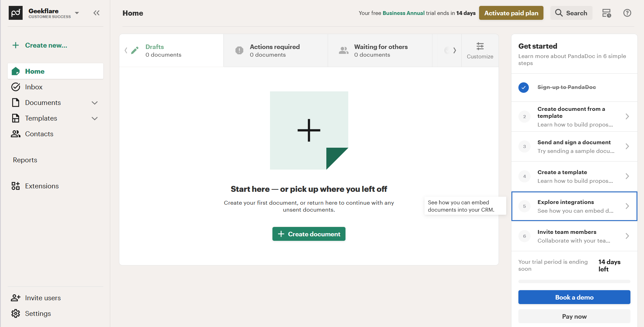This screenshot has height=327, width=644.
Task: Click the large add document thumbnail
Action: pos(309,130)
